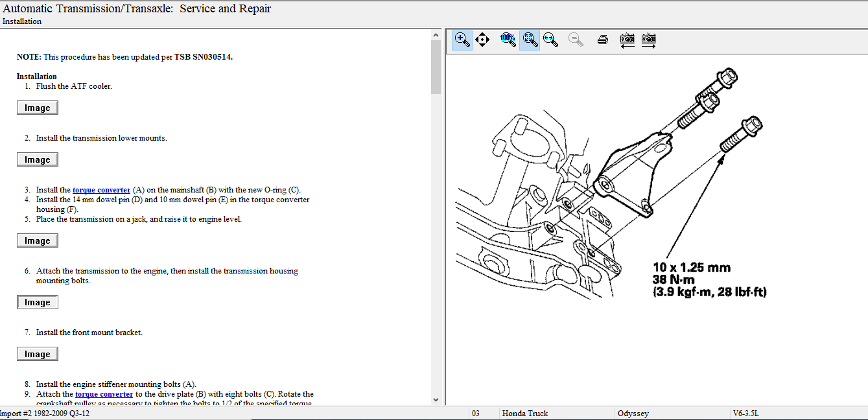This screenshot has width=868, height=420.
Task: Fit the image to width
Action: coord(551,40)
